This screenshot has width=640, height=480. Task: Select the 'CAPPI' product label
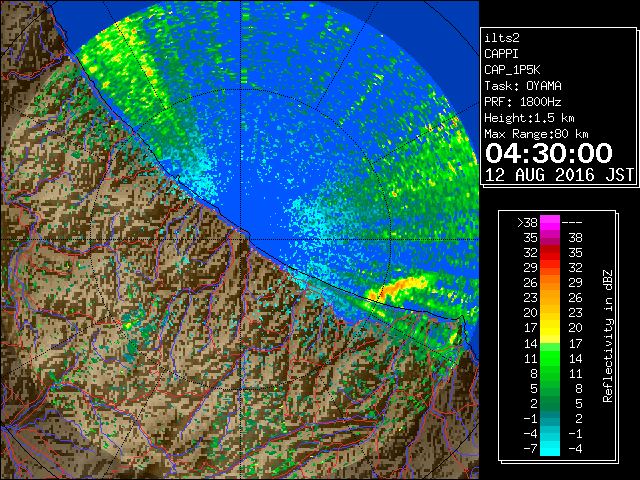(x=501, y=54)
